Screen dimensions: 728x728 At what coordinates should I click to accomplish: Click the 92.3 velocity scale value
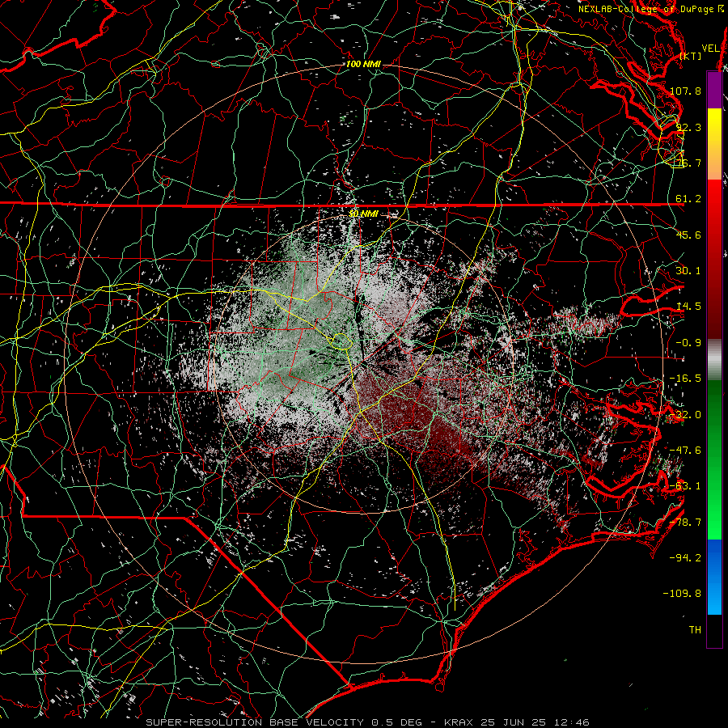point(688,127)
